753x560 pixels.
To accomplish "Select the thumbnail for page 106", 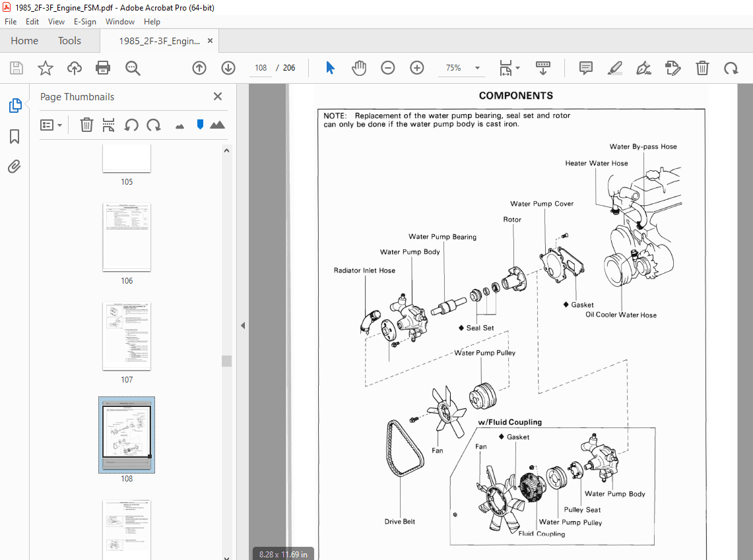I will coord(126,237).
